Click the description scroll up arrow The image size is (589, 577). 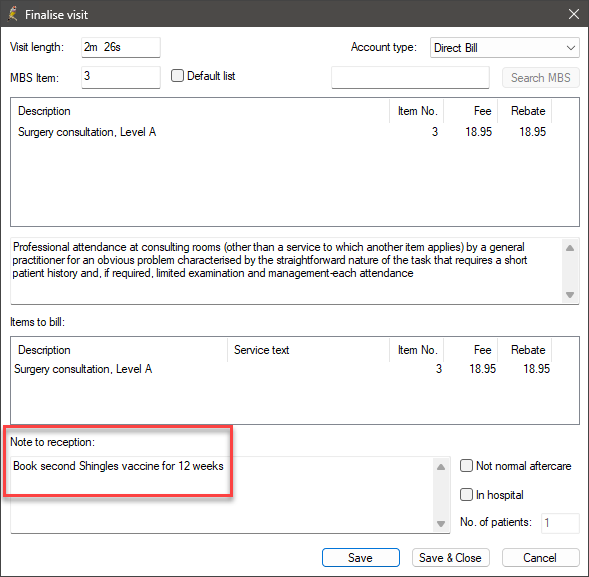coord(570,248)
